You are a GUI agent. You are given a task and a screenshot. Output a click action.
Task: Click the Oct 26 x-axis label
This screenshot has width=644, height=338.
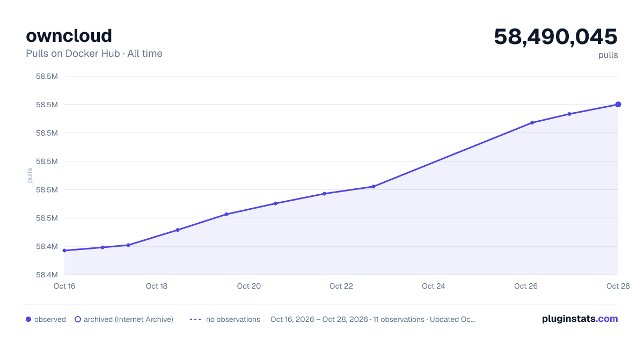[526, 286]
